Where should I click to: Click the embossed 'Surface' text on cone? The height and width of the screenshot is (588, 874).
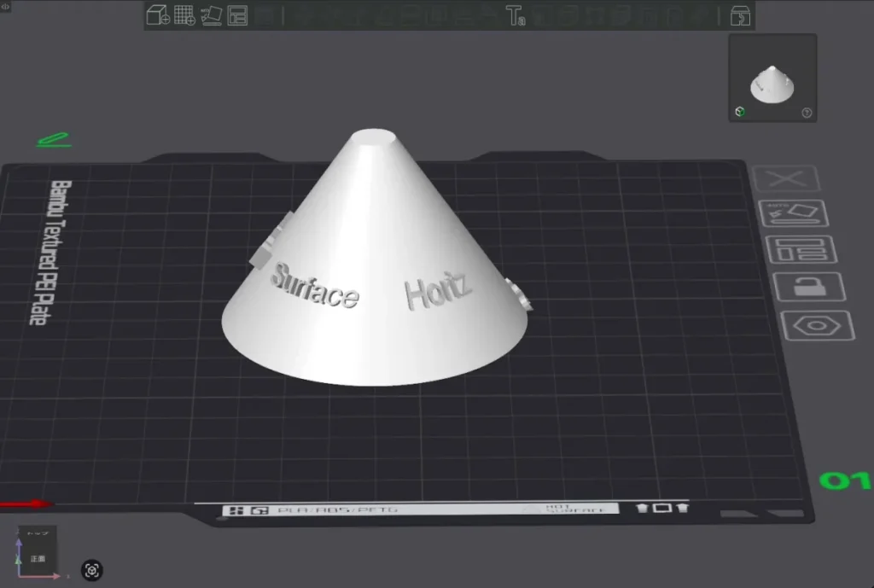[x=315, y=287]
